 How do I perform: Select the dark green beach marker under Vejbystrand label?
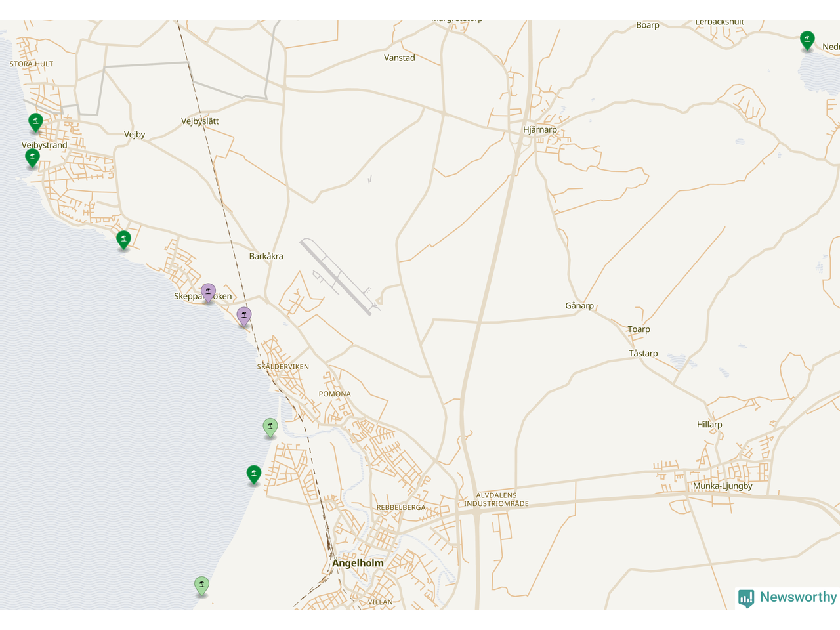tap(32, 157)
